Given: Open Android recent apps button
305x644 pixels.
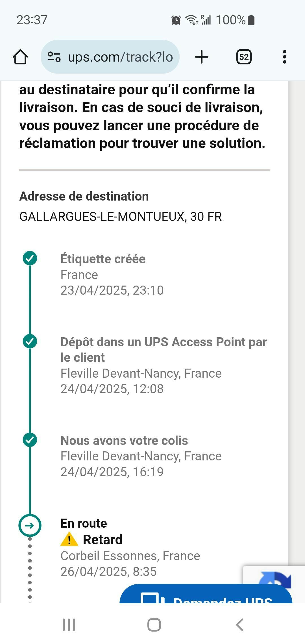Looking at the screenshot, I should (x=69, y=625).
